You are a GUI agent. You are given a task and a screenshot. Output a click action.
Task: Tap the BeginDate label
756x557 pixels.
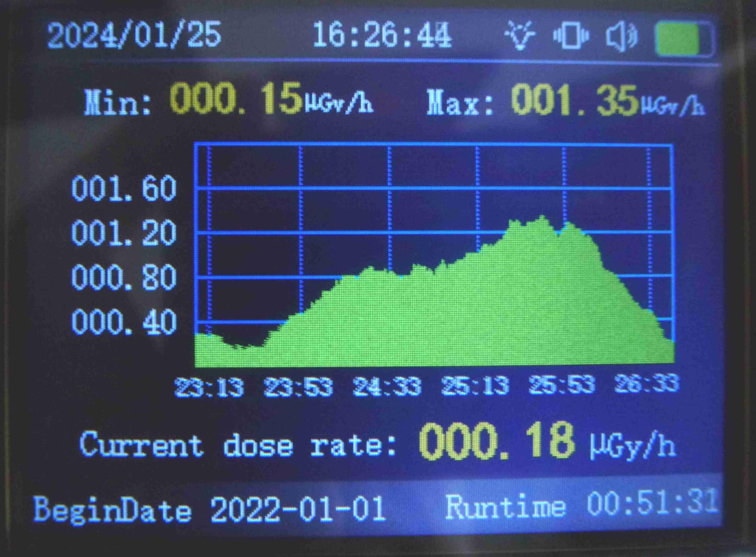click(x=112, y=510)
